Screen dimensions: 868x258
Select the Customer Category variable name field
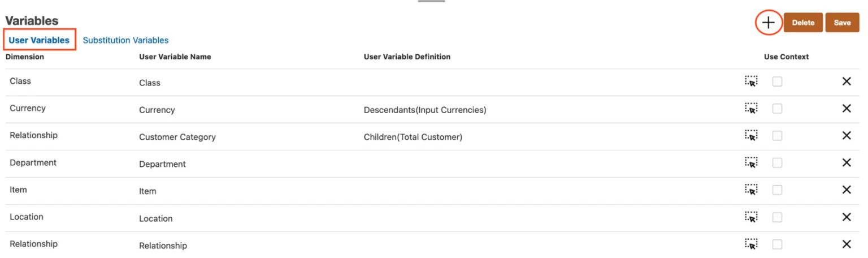click(177, 137)
